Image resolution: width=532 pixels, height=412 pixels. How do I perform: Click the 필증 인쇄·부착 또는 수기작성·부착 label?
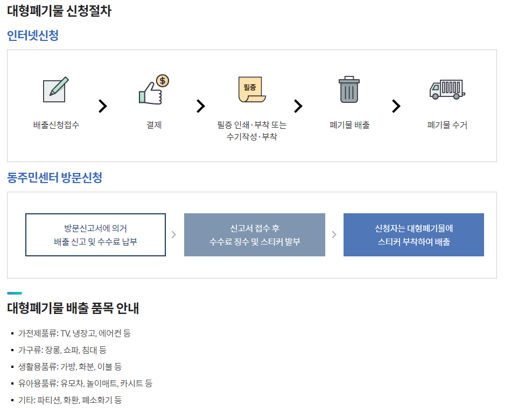[x=252, y=131]
